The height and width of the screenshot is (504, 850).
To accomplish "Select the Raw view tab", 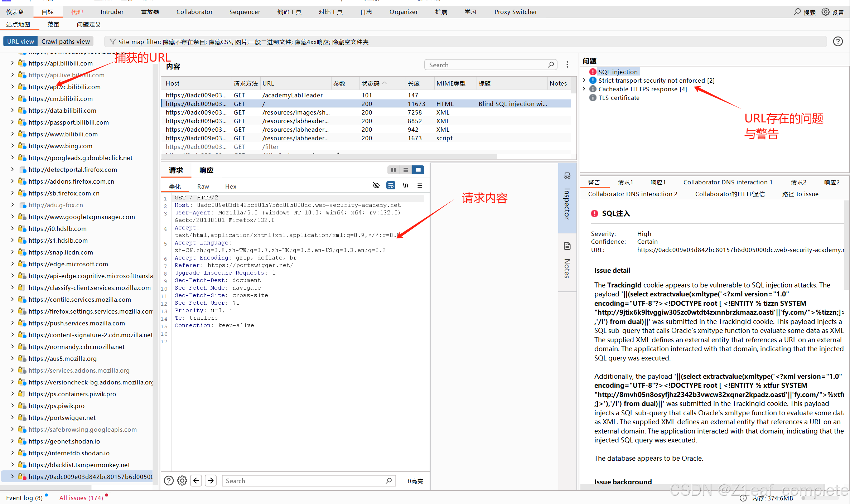I will click(x=203, y=186).
